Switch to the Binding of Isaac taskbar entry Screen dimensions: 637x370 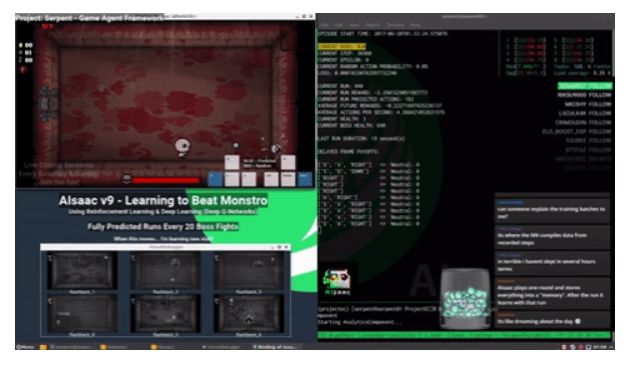(x=275, y=347)
